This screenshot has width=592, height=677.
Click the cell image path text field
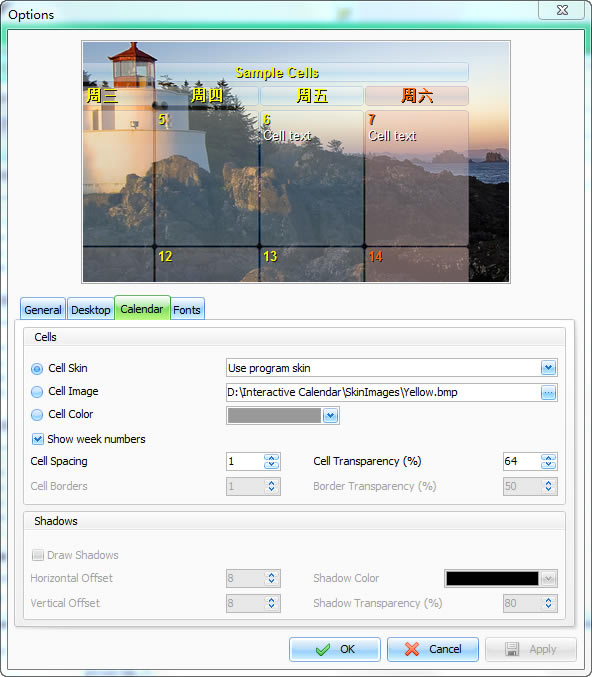click(x=383, y=392)
